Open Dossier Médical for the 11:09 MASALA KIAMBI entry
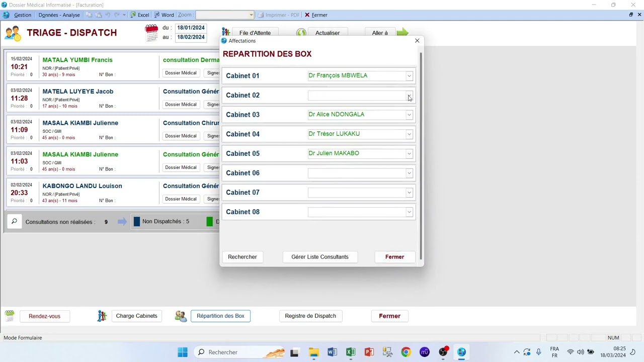The height and width of the screenshot is (362, 644). [x=181, y=136]
